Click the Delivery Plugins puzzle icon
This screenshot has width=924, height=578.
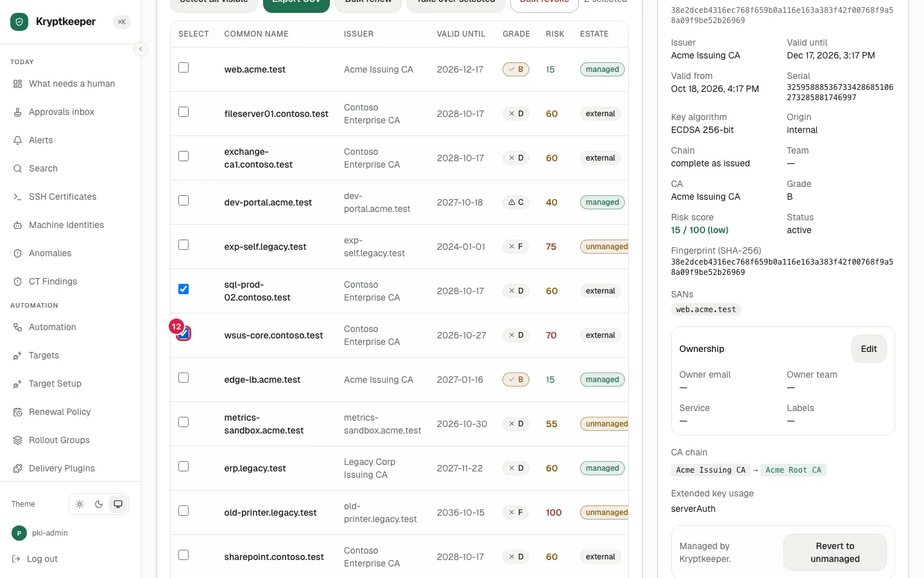click(x=18, y=468)
